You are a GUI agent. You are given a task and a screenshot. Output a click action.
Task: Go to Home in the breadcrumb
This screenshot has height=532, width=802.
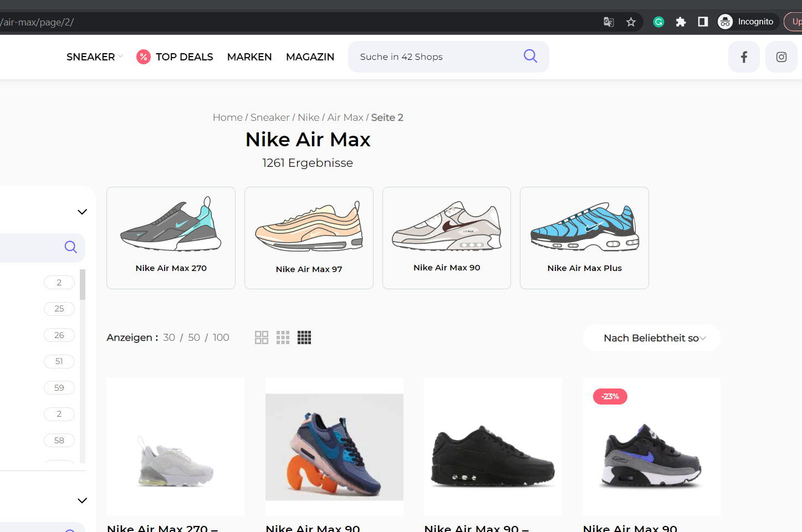pos(228,117)
